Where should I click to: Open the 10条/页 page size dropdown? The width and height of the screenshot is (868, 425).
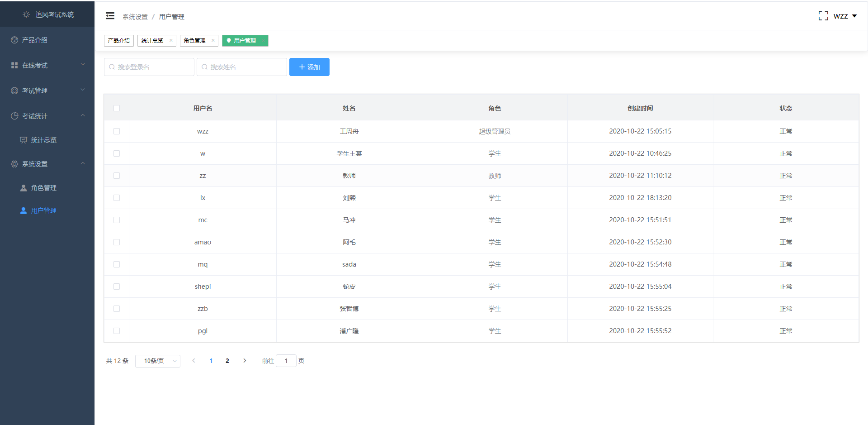point(158,361)
